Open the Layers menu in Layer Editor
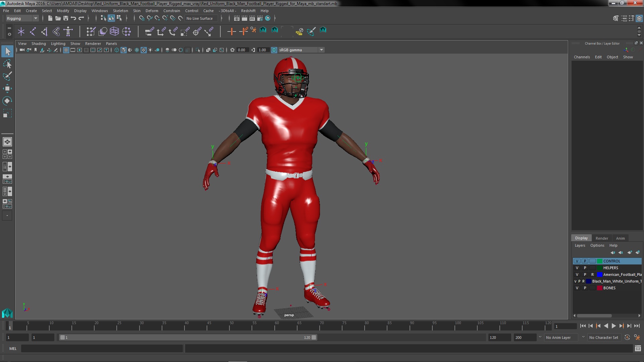This screenshot has height=362, width=644. coord(580,245)
